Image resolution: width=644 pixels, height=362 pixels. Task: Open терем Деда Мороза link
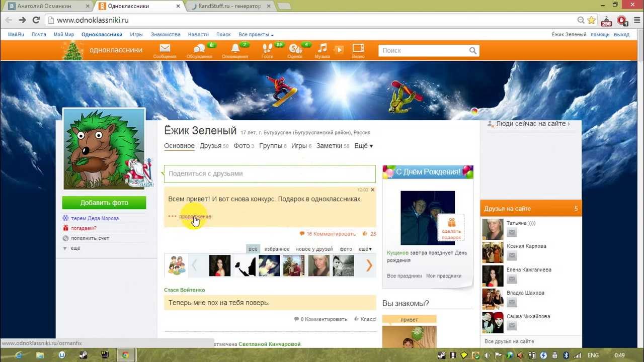pyautogui.click(x=95, y=218)
